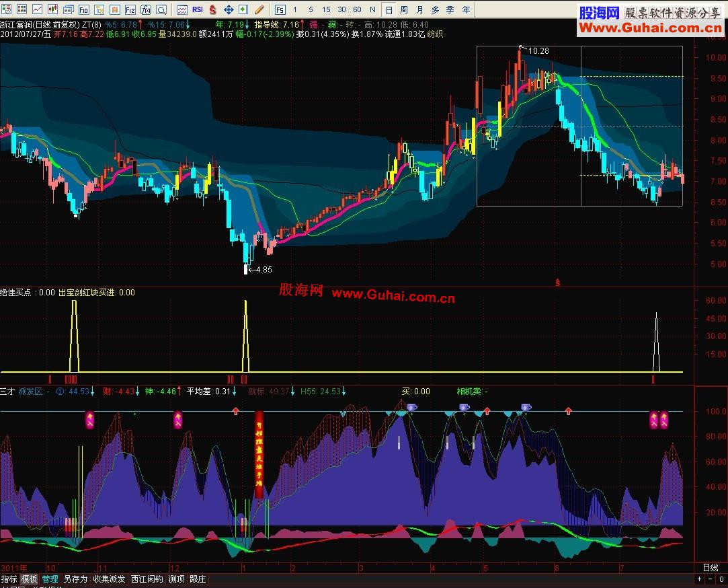Viewport: 728px width, 588px height.
Task: Switch to 30-minute period
Action: coord(341,9)
